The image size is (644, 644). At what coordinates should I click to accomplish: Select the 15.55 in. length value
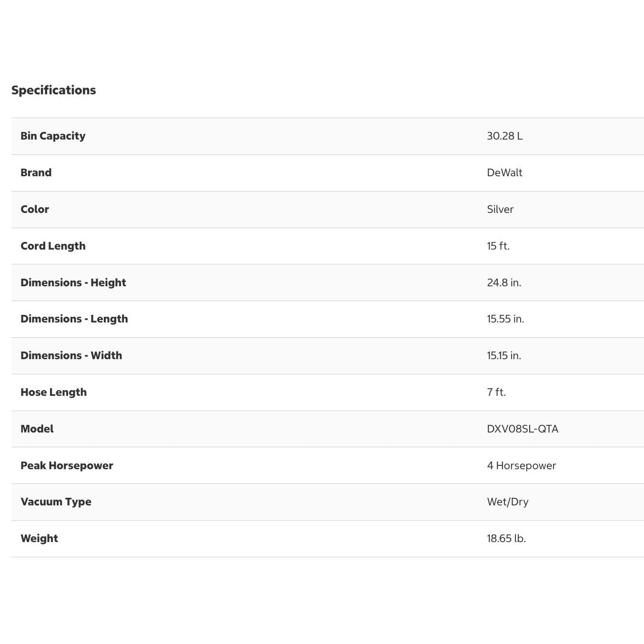coord(505,319)
